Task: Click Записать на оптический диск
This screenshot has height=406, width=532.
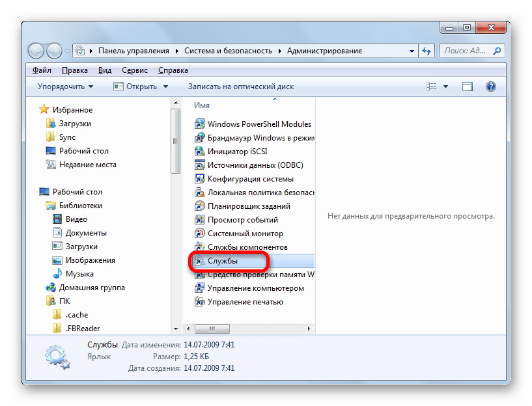Action: (x=241, y=87)
